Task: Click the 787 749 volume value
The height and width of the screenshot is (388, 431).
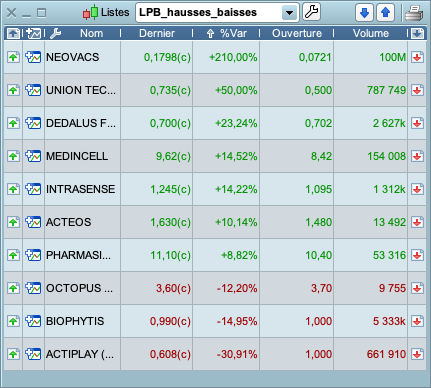Action: [386, 90]
